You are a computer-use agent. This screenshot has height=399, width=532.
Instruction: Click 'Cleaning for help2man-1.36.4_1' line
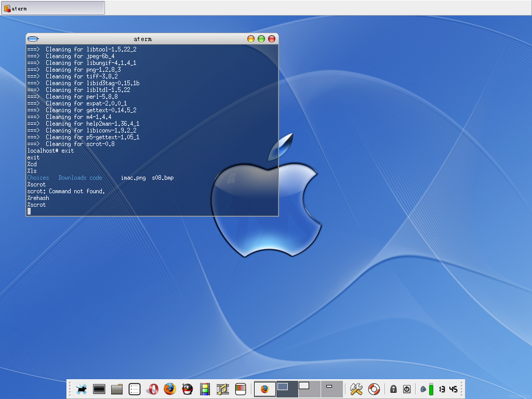83,124
